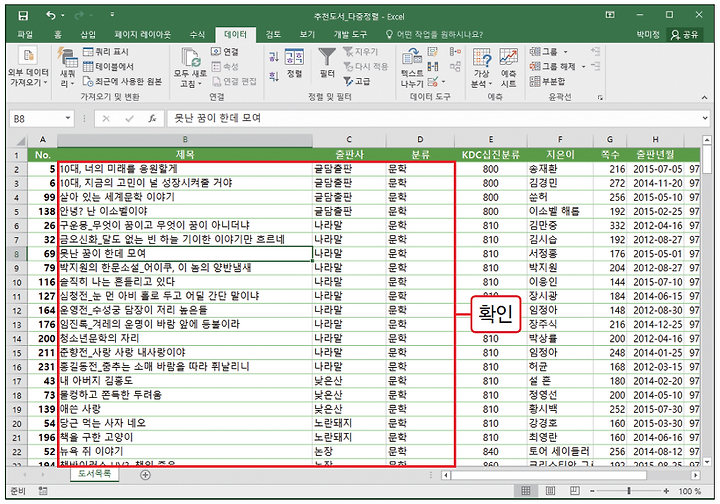720x504 pixels.
Task: Sort ascending with the A-to-Z icon
Action: [274, 57]
